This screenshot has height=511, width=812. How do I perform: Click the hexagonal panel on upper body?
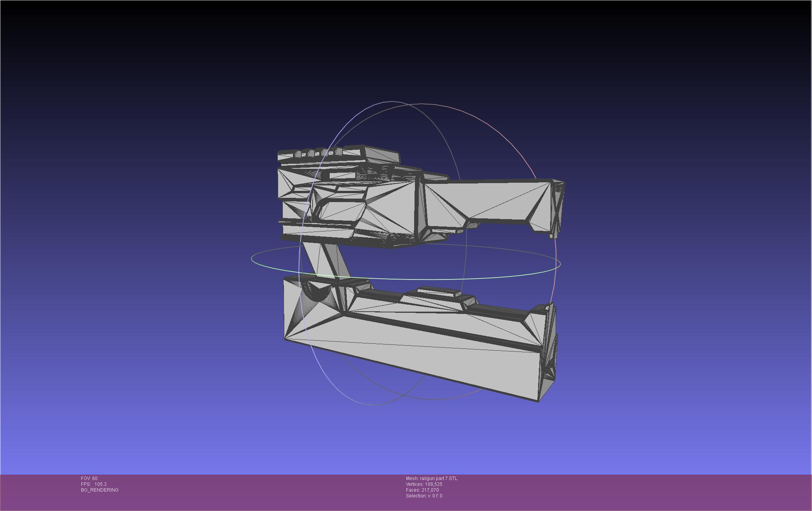(x=340, y=211)
